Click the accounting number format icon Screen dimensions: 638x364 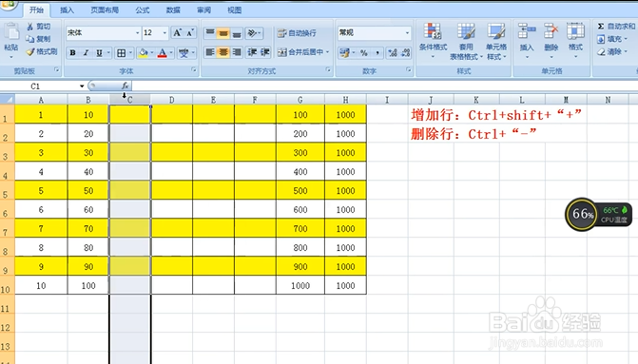click(x=344, y=52)
